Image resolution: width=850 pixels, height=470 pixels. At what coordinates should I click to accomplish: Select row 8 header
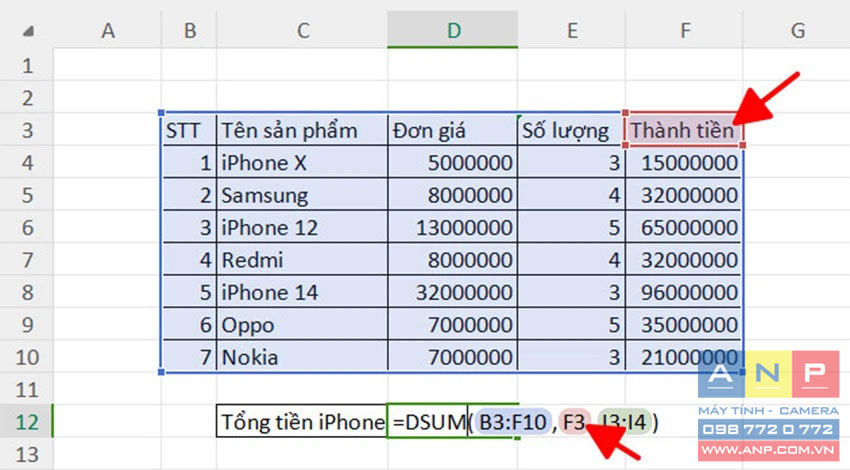[x=27, y=293]
